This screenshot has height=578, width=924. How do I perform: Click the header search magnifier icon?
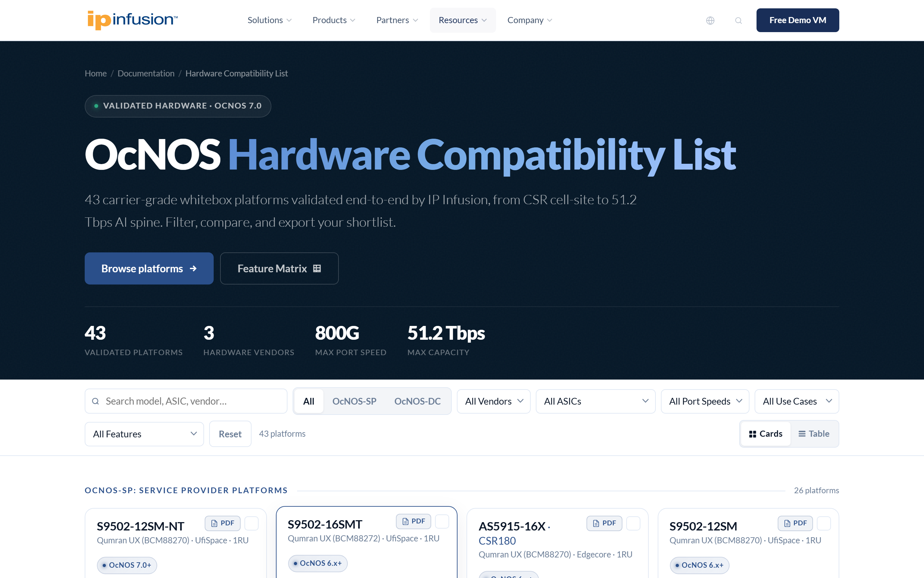tap(739, 20)
